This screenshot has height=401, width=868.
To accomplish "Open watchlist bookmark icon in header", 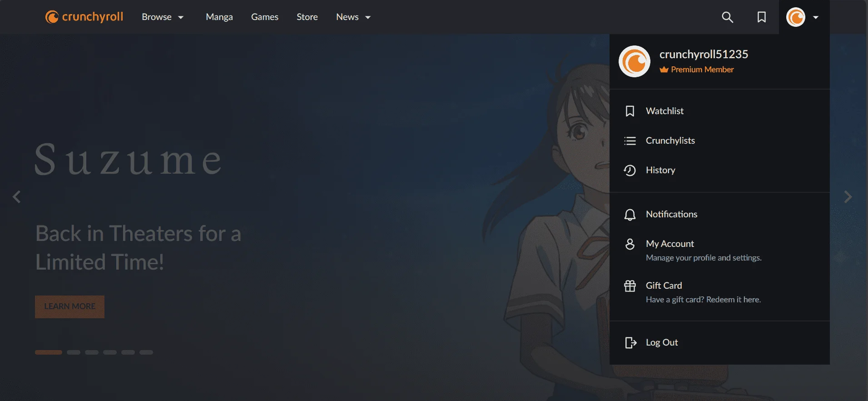I will 762,17.
